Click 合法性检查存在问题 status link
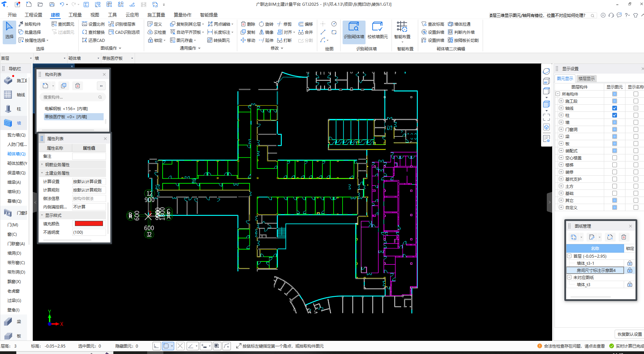The image size is (644, 354). (574, 346)
